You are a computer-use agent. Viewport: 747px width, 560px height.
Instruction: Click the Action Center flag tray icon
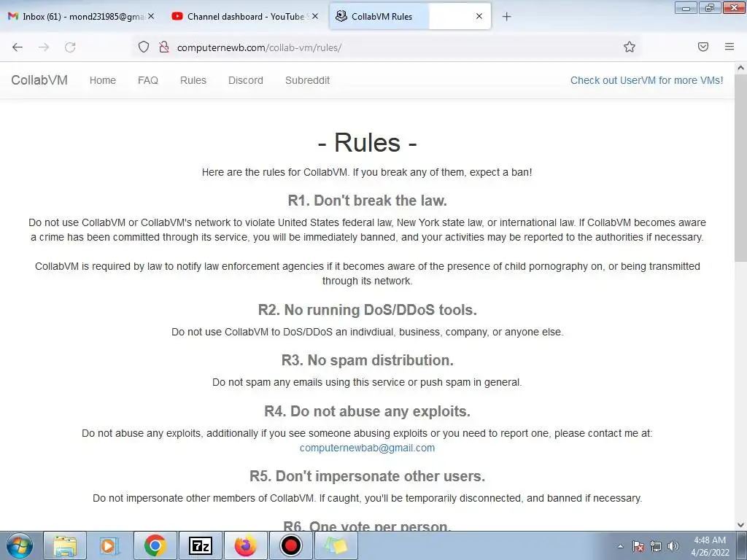(638, 546)
